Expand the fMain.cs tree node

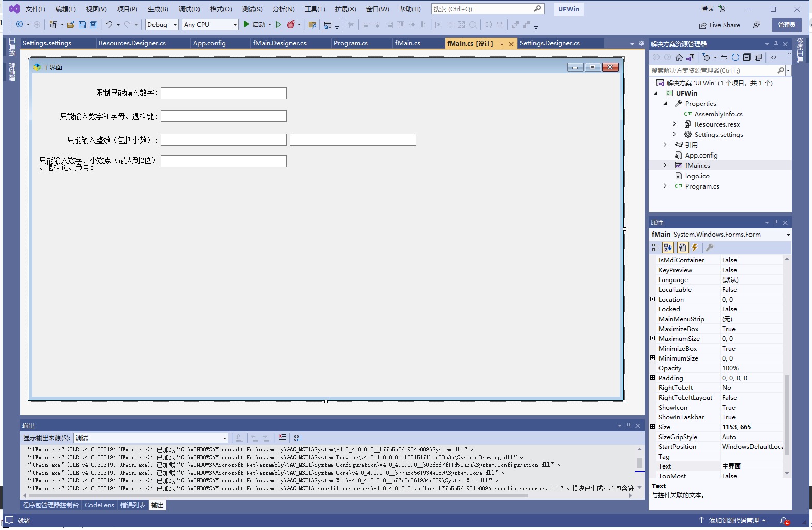(665, 165)
